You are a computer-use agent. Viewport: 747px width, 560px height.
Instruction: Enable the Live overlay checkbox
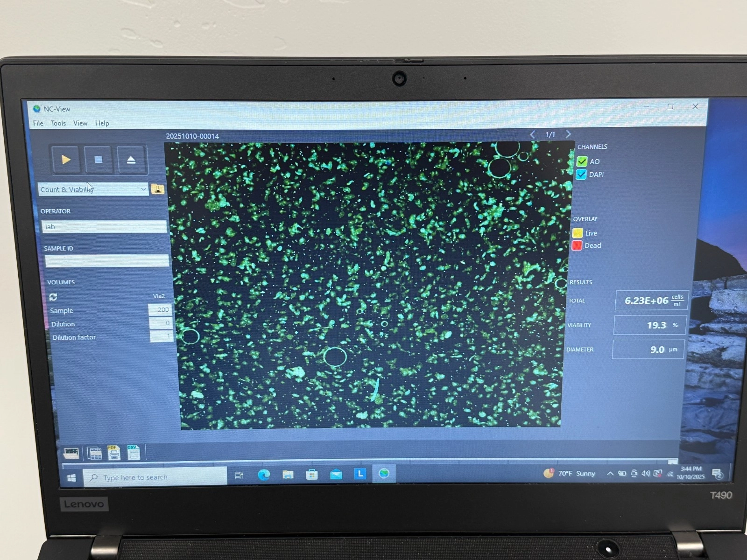[x=578, y=233]
